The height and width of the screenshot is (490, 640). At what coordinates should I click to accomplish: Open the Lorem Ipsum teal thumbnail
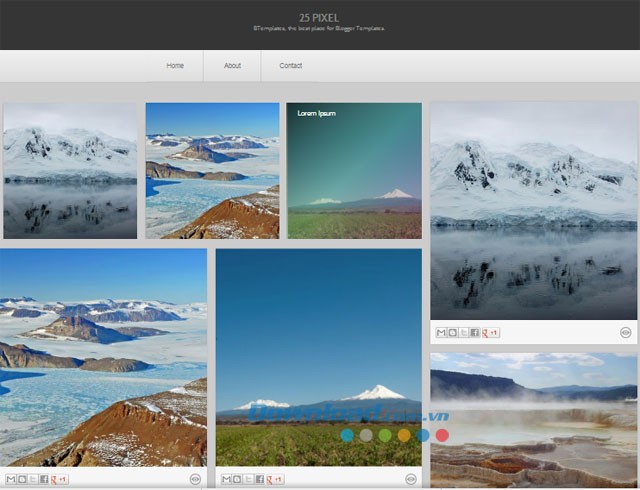[354, 170]
